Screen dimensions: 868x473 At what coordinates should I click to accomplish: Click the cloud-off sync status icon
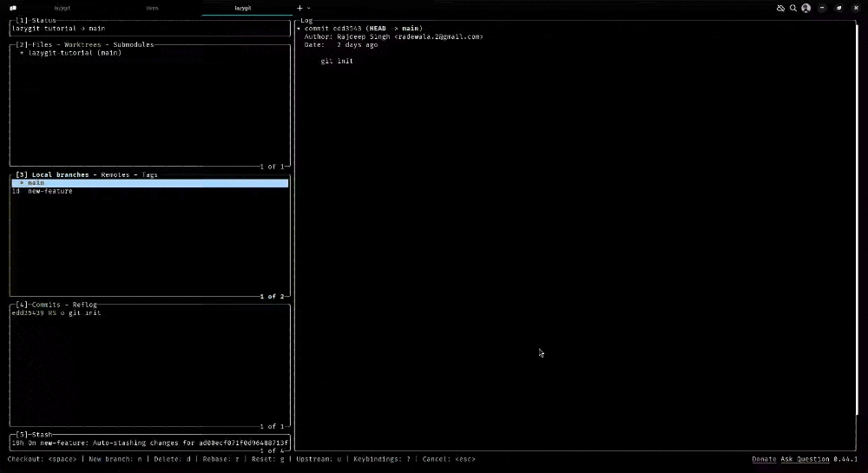780,9
